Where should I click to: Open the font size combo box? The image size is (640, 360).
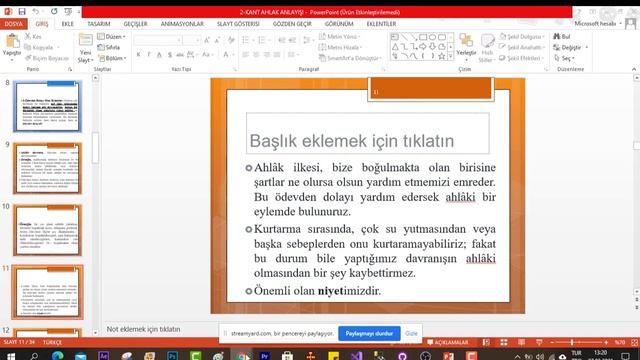192,40
